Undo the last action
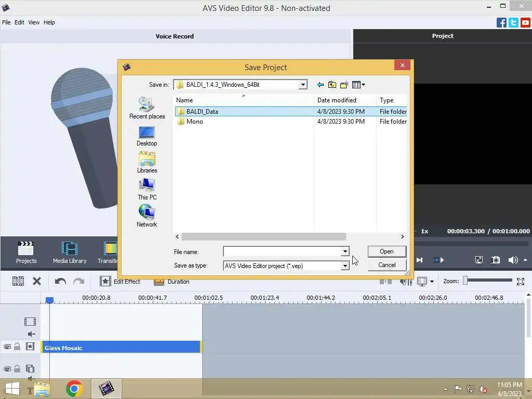 click(60, 281)
